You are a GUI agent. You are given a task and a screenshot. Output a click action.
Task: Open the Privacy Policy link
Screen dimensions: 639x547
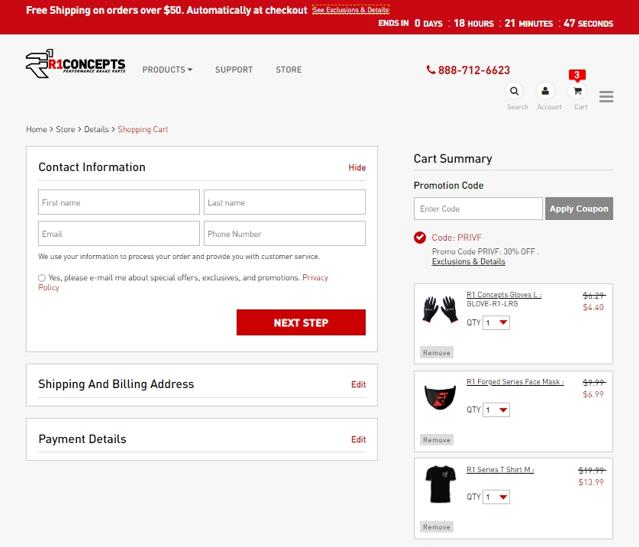coord(315,278)
